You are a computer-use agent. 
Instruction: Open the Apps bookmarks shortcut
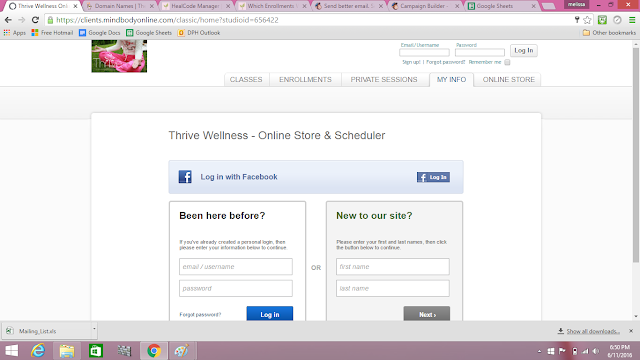[15, 33]
